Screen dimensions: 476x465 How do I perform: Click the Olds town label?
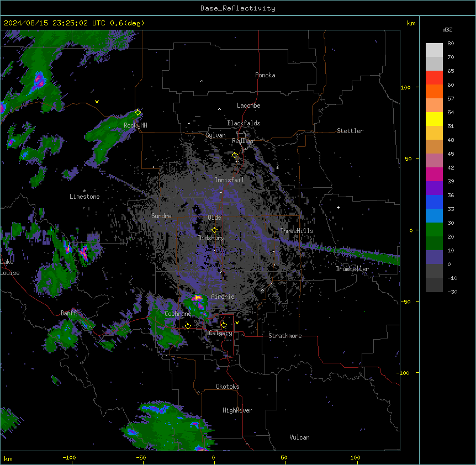tap(214, 218)
